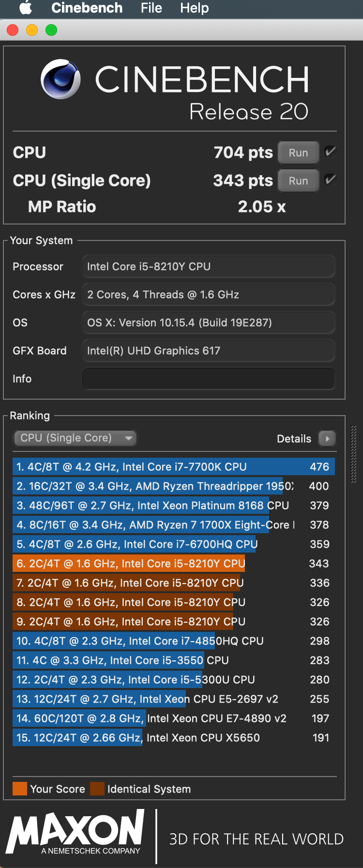
Task: Run the CPU multi-core benchmark
Action: (298, 152)
